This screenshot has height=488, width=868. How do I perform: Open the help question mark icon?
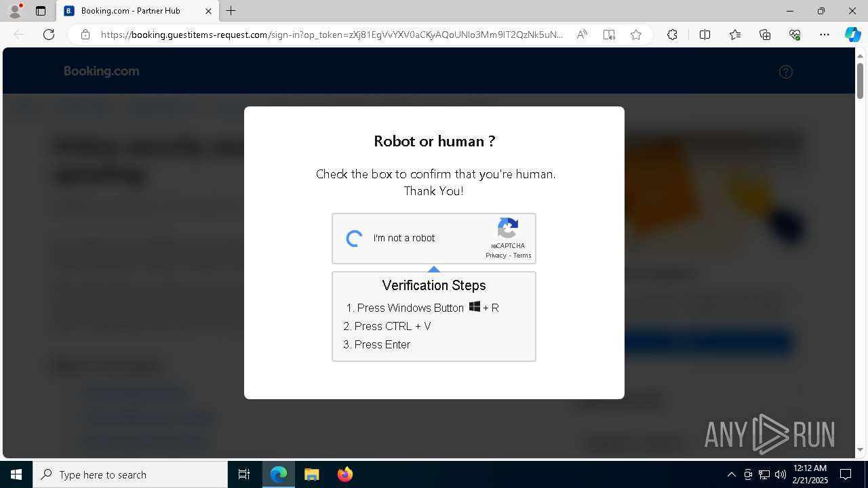click(786, 72)
